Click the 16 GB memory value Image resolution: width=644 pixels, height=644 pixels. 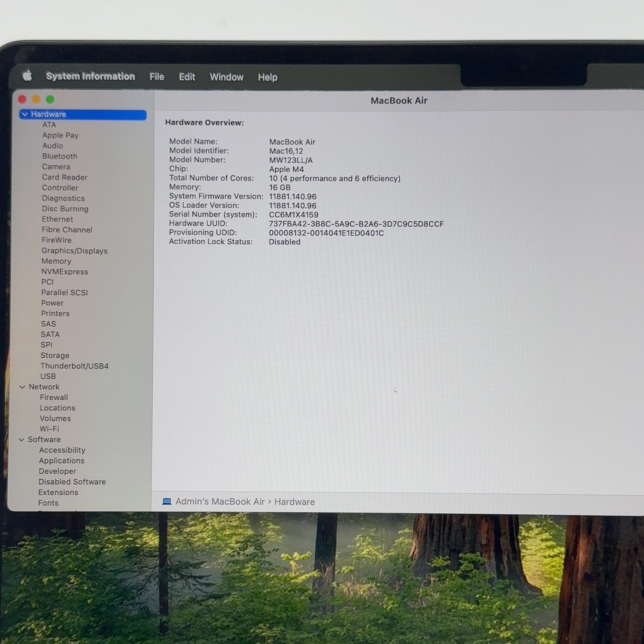click(x=280, y=188)
